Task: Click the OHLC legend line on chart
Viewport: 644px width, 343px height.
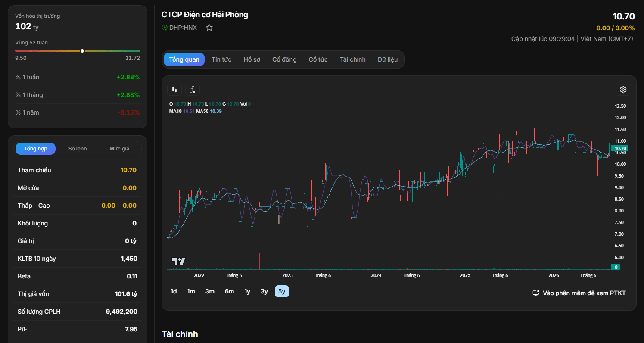Action: pyautogui.click(x=210, y=104)
